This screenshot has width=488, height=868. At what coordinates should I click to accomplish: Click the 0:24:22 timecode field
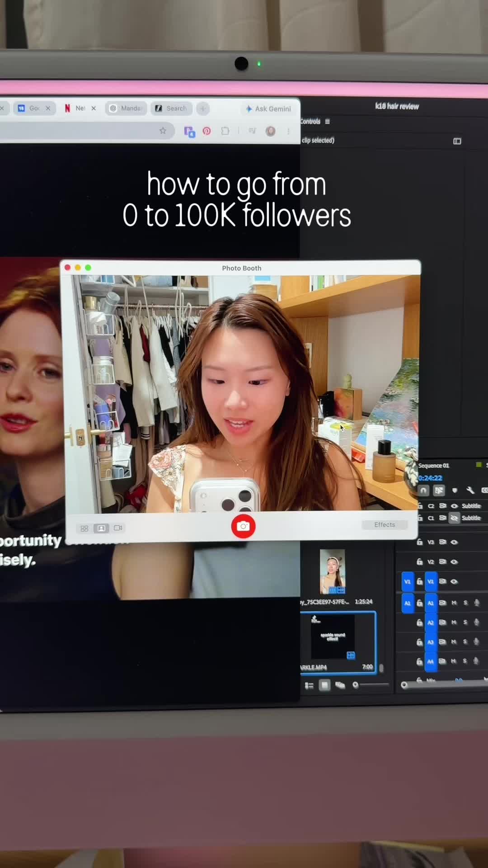click(x=430, y=478)
